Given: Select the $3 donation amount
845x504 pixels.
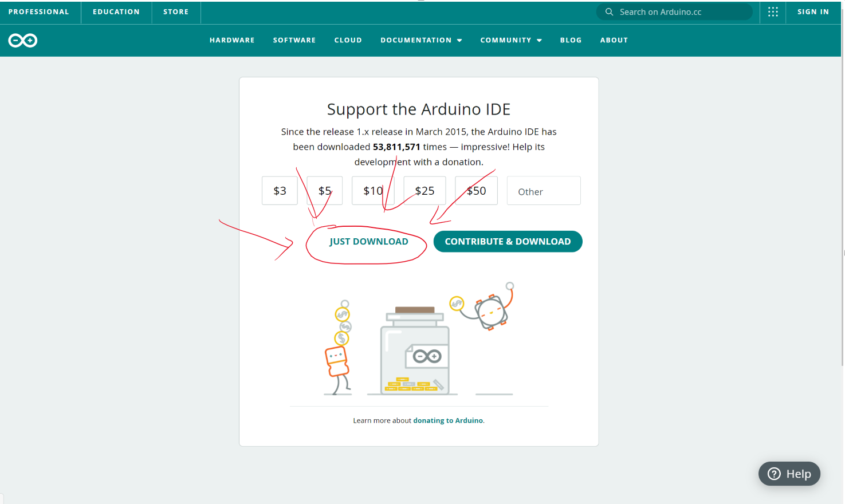Looking at the screenshot, I should point(280,191).
